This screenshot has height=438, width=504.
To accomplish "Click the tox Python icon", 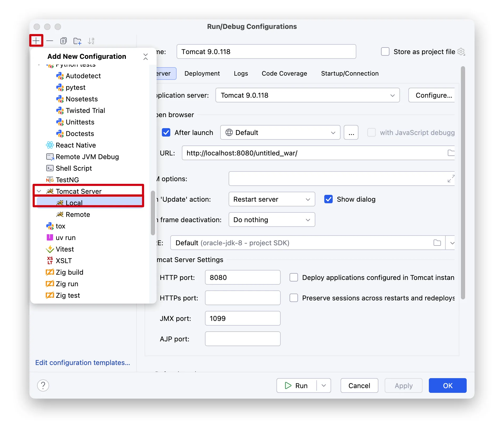I will (x=50, y=226).
